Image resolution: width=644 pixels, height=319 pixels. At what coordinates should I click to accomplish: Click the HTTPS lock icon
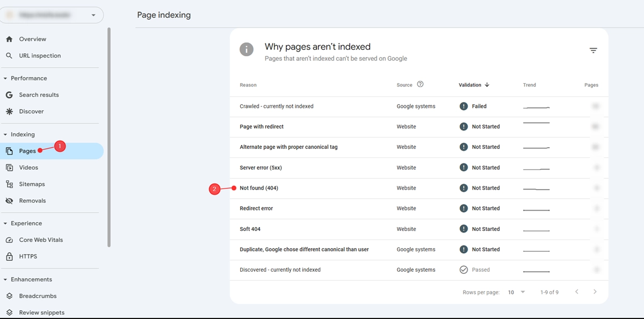pos(9,257)
